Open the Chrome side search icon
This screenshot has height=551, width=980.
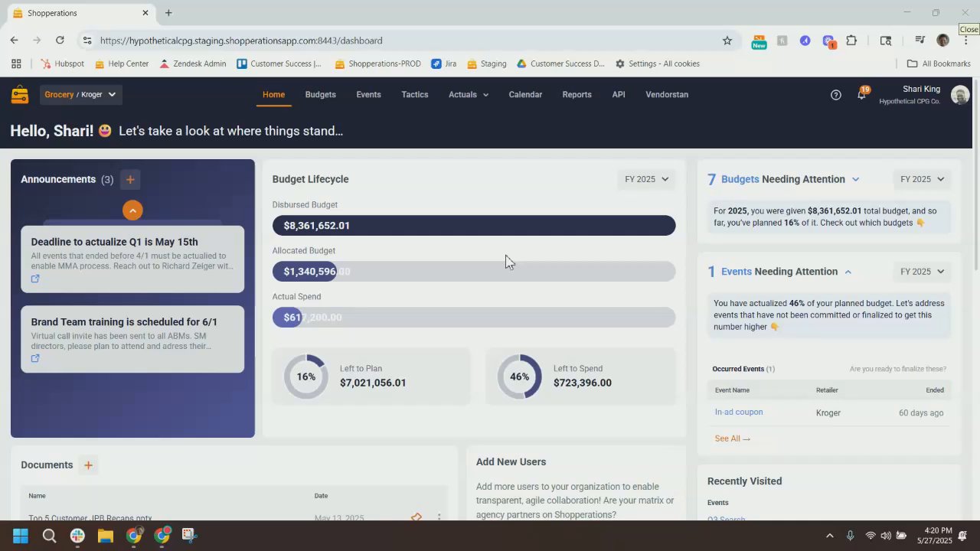click(x=886, y=41)
